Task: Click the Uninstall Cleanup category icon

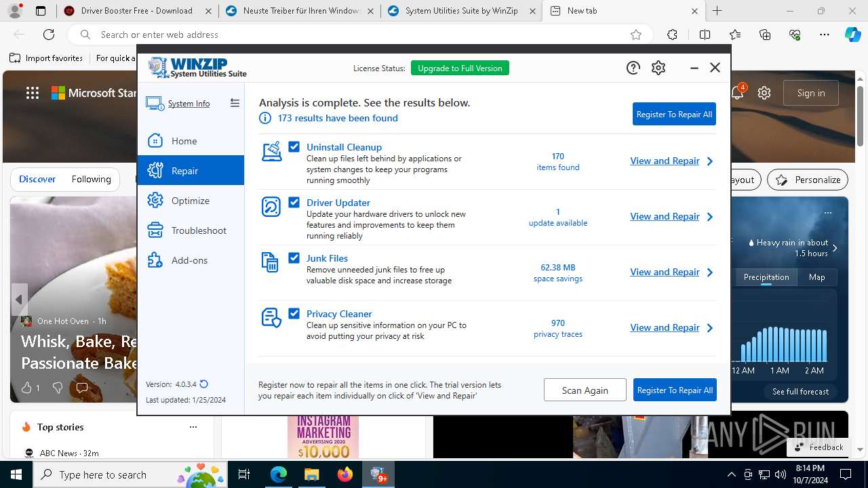Action: coord(271,151)
